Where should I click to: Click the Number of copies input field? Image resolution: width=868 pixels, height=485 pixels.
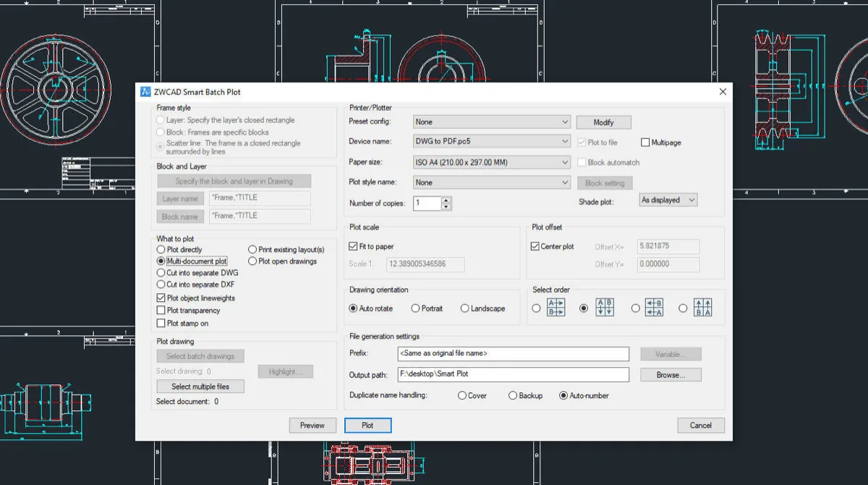click(x=427, y=203)
